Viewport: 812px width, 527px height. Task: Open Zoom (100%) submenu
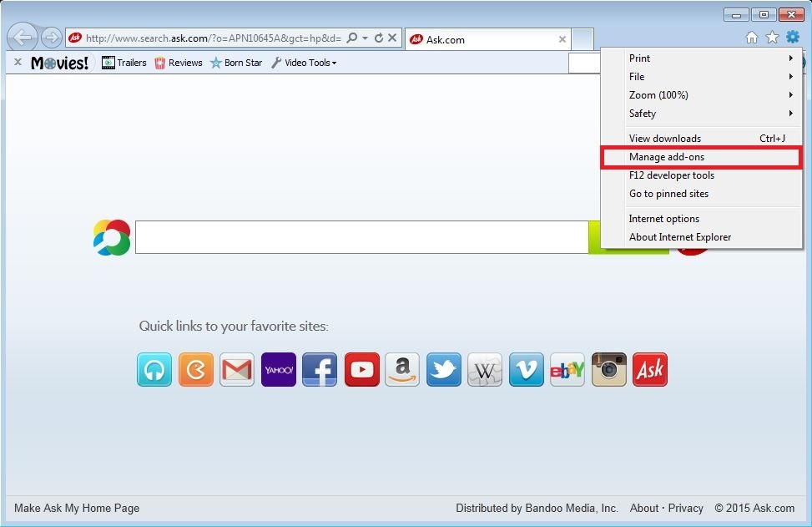click(702, 95)
